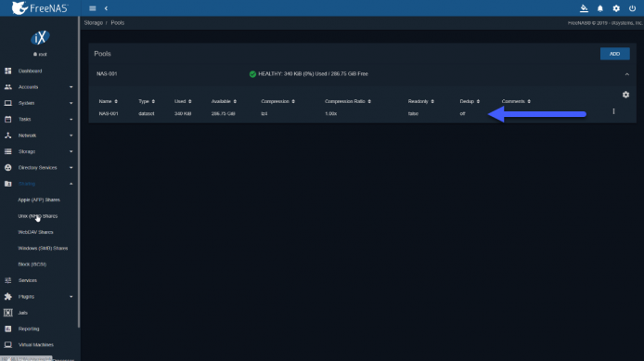
Task: Open the task manager icon in top bar
Action: pyautogui.click(x=584, y=8)
